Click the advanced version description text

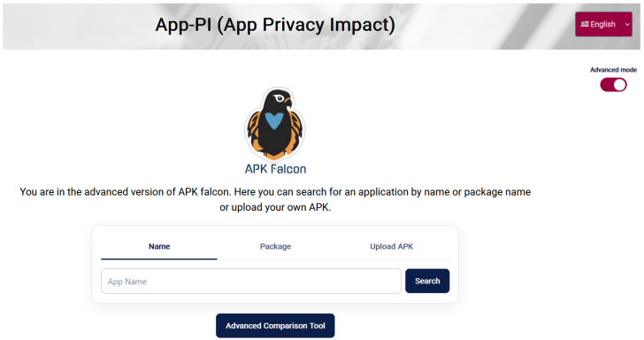275,199
